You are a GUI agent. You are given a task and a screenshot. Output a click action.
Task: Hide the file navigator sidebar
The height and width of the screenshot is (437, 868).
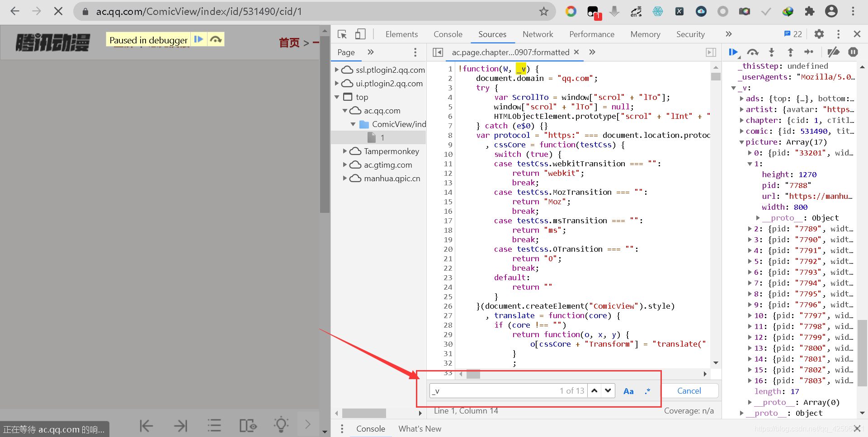(x=438, y=52)
